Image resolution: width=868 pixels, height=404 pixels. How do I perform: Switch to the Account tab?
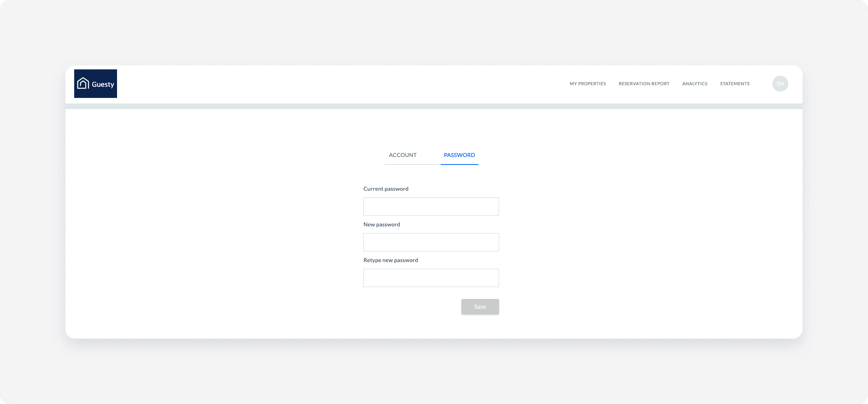coord(403,155)
